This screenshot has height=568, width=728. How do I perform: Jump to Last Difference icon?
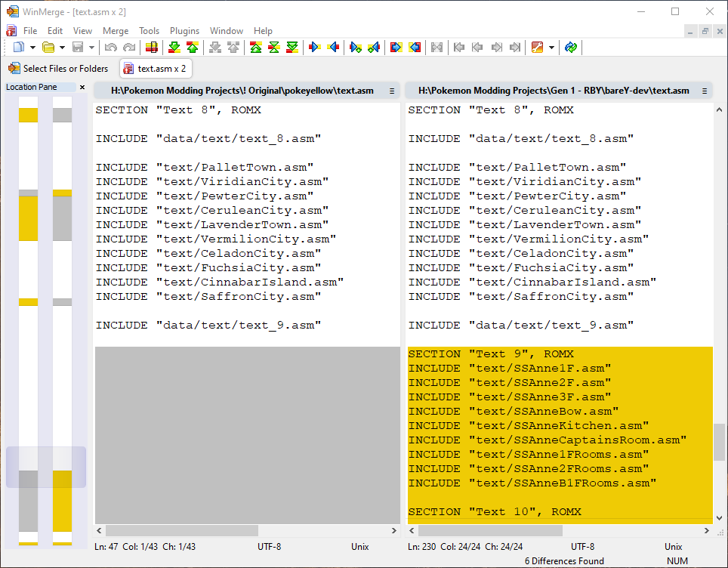tap(292, 48)
